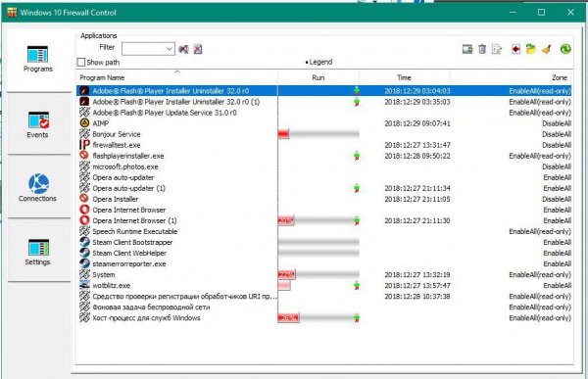Click the Flash icon on the selected Adobe Uninstaller row
Screen dimensions: 588x379
click(84, 91)
